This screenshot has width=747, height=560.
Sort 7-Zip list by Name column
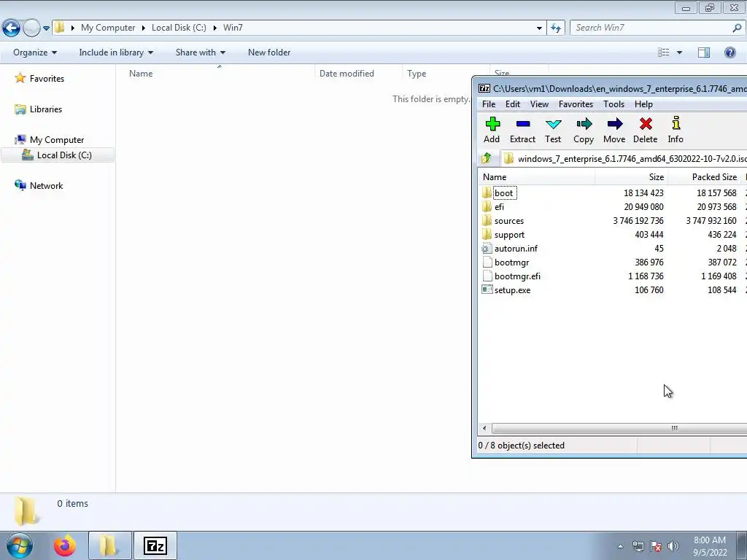(x=536, y=176)
